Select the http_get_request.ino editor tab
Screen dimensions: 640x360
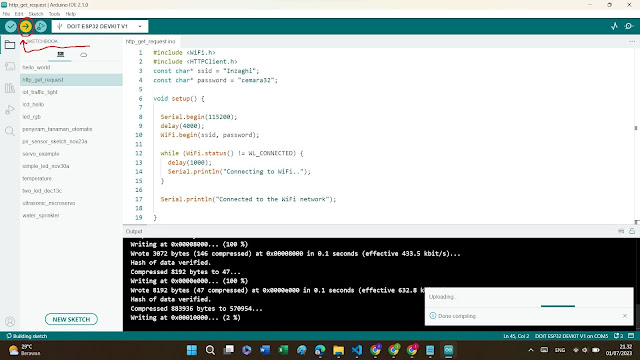click(151, 41)
